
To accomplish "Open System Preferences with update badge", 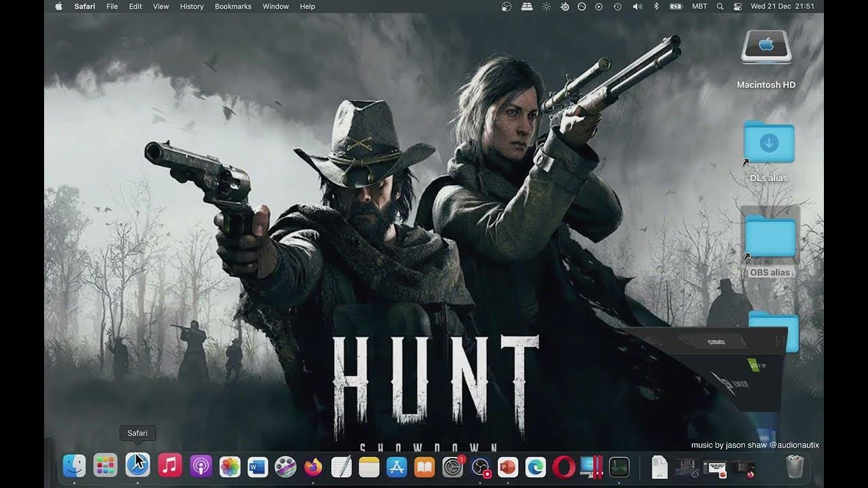I will 452,466.
